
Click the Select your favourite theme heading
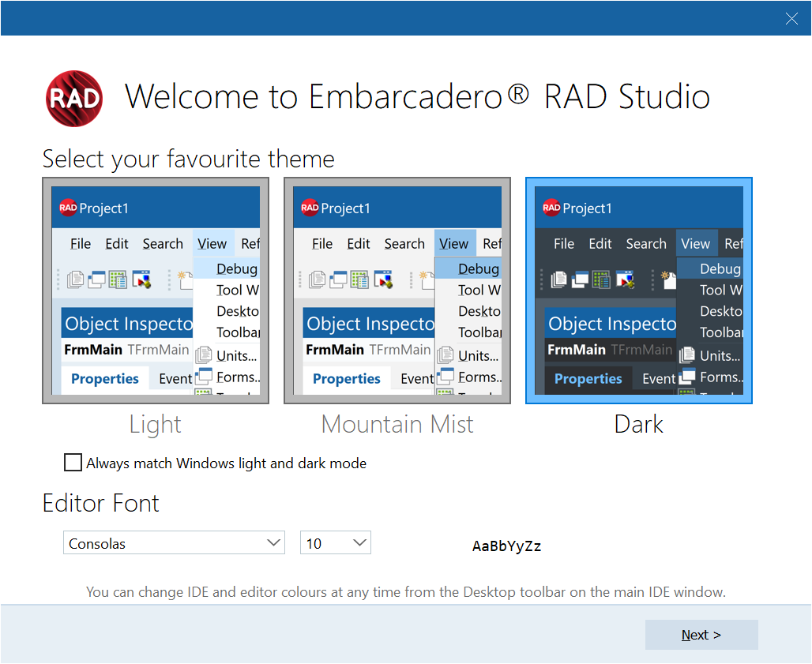(x=189, y=159)
